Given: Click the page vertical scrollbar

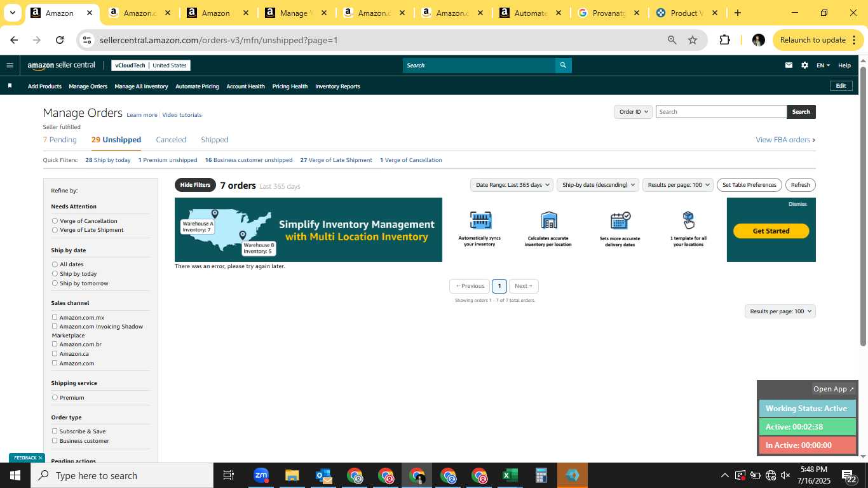Looking at the screenshot, I should click(863, 207).
